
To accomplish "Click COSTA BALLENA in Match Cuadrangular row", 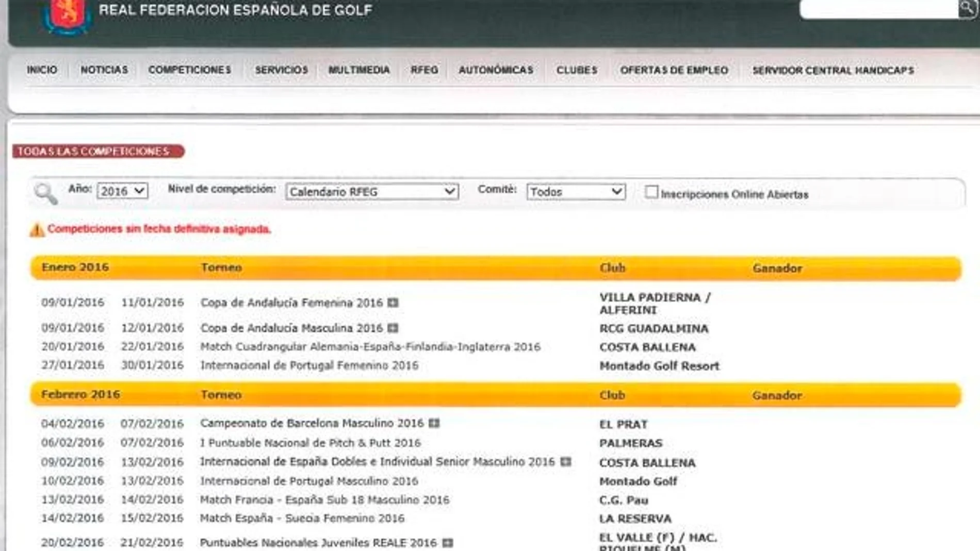I will pyautogui.click(x=647, y=347).
